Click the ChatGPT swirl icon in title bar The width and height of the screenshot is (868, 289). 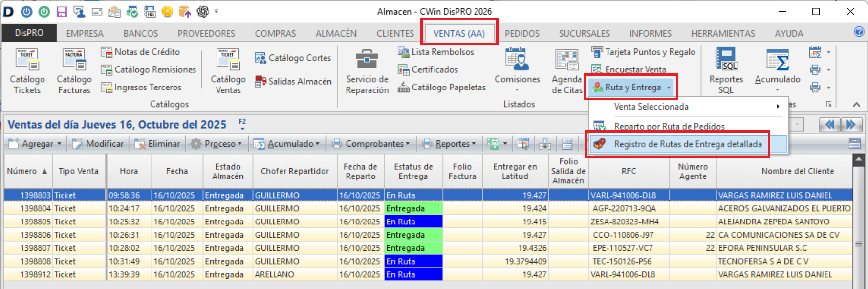202,11
